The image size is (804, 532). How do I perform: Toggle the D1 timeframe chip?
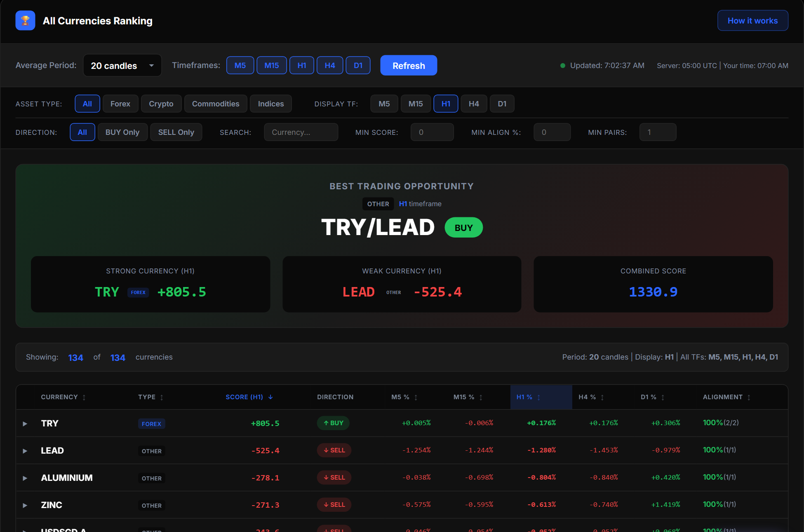click(x=358, y=65)
